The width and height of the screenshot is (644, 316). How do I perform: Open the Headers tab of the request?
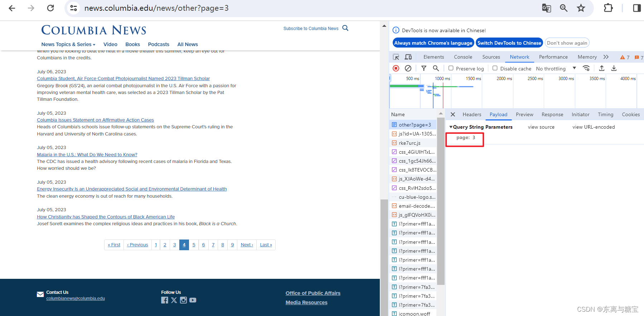coord(472,114)
